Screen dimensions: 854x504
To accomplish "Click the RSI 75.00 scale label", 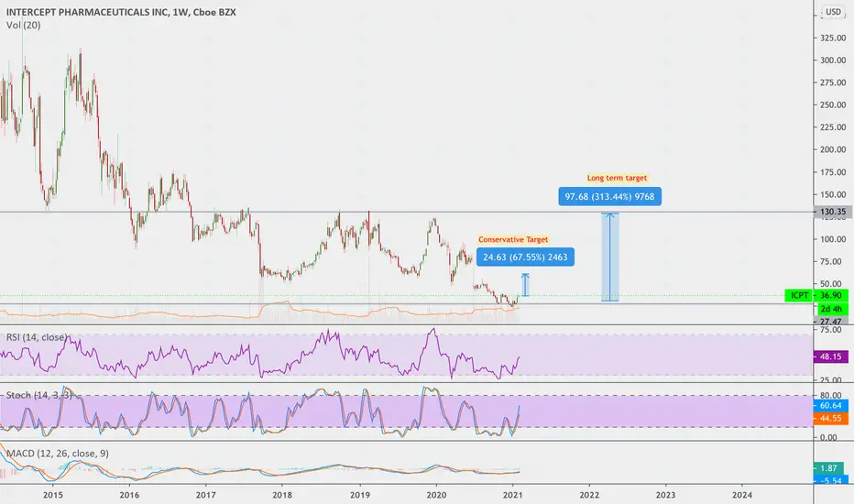I will pos(830,330).
